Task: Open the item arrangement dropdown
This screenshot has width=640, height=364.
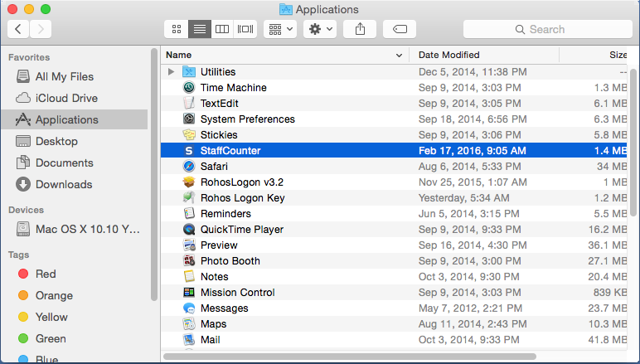Action: click(x=280, y=29)
